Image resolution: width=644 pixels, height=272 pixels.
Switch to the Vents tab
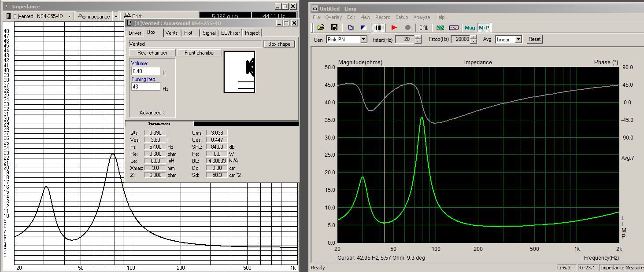pos(171,33)
